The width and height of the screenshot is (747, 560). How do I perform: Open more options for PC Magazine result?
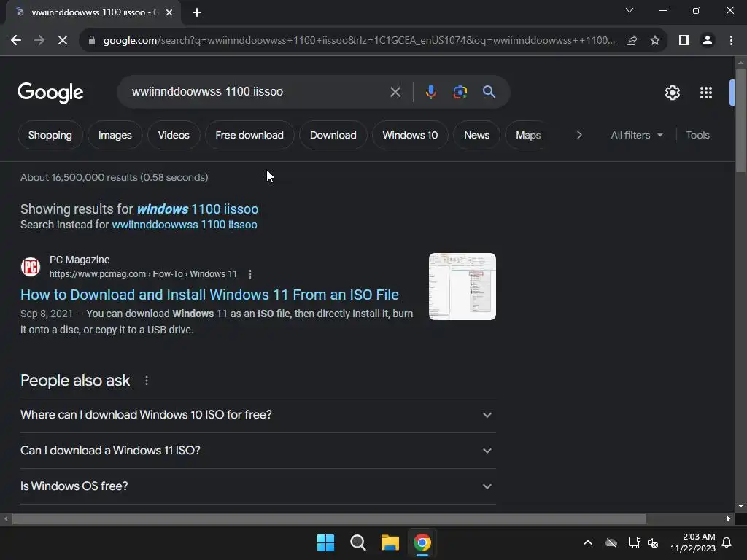pyautogui.click(x=250, y=274)
